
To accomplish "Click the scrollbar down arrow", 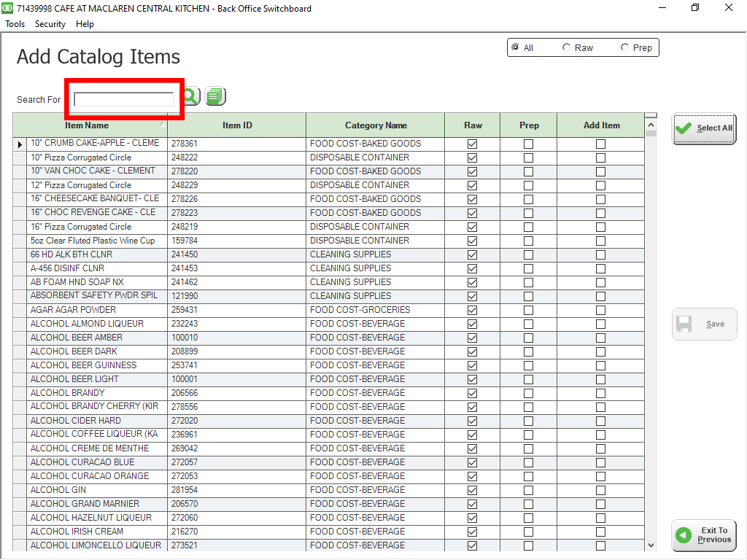I will click(x=651, y=545).
